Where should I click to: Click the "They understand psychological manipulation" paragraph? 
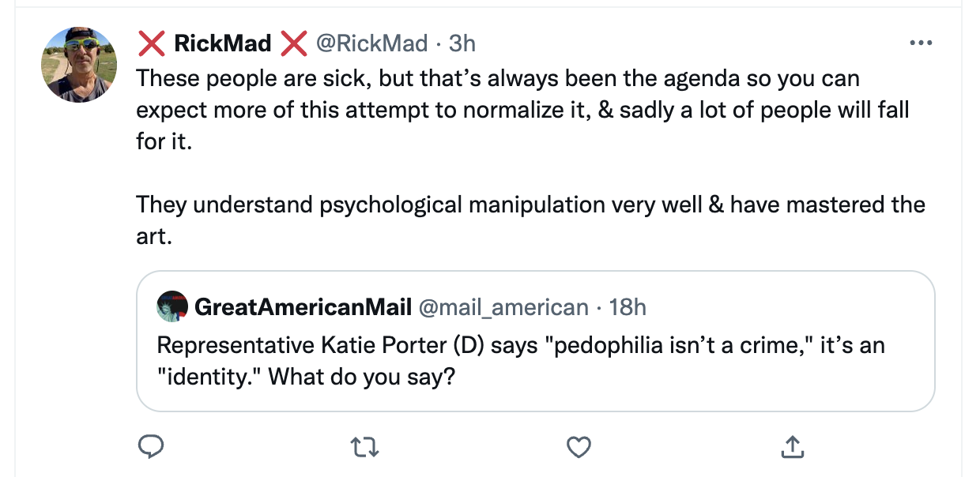pos(530,205)
